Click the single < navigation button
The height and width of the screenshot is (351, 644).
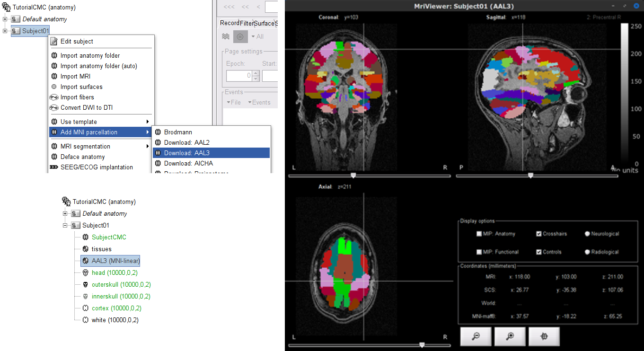click(258, 7)
